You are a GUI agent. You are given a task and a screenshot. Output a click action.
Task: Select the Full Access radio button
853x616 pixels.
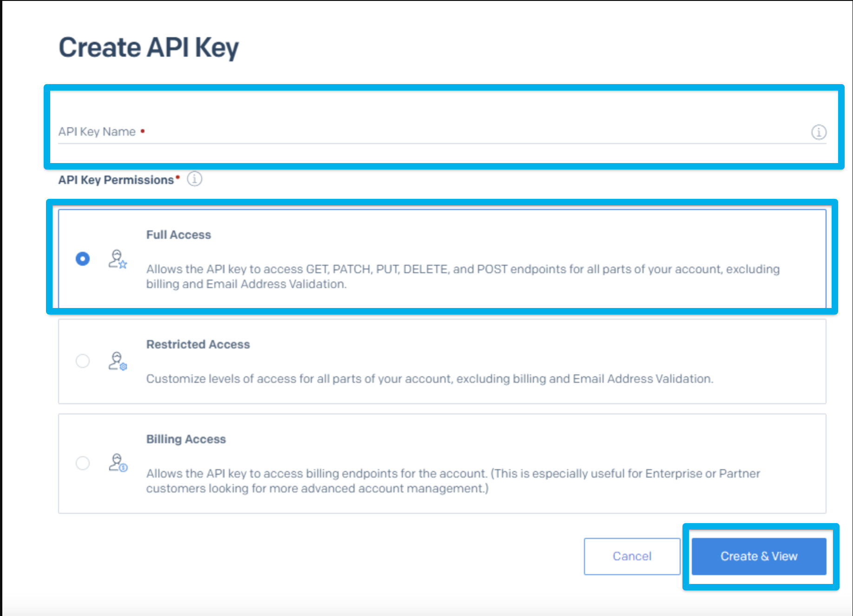pos(83,259)
